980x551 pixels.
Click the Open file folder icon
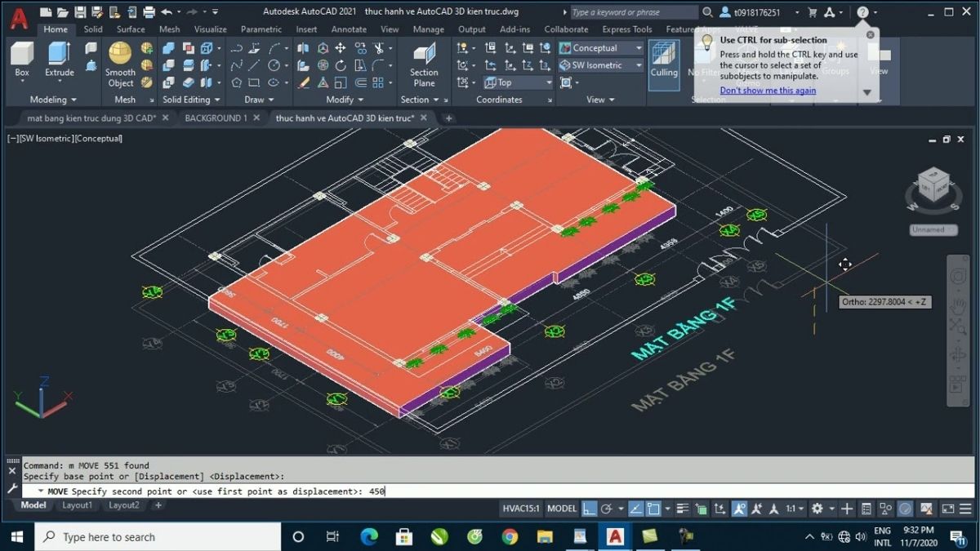coord(62,11)
